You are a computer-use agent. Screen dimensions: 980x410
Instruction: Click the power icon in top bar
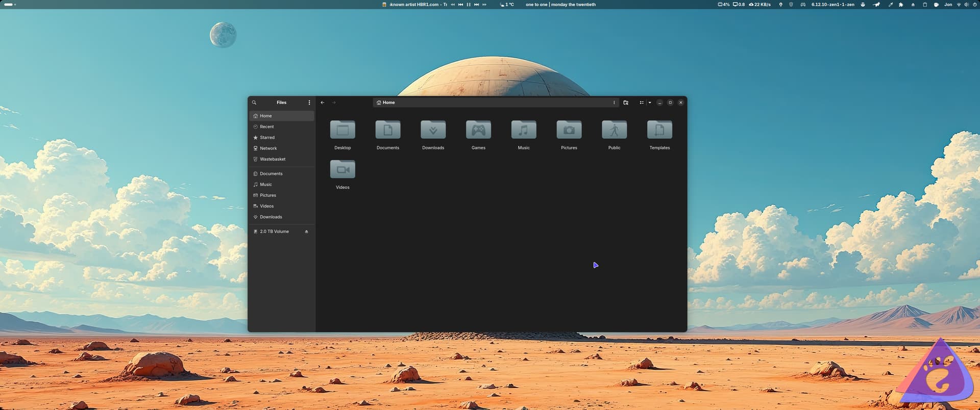[x=974, y=5]
